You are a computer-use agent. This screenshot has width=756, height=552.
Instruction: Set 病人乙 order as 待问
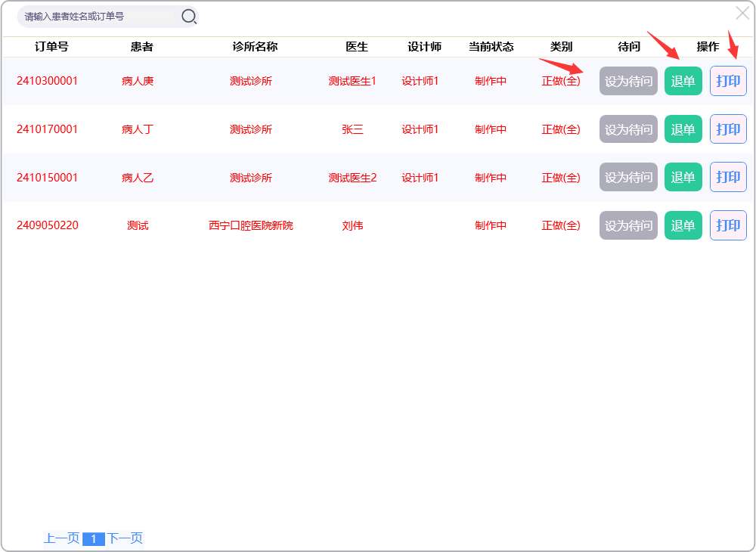628,177
